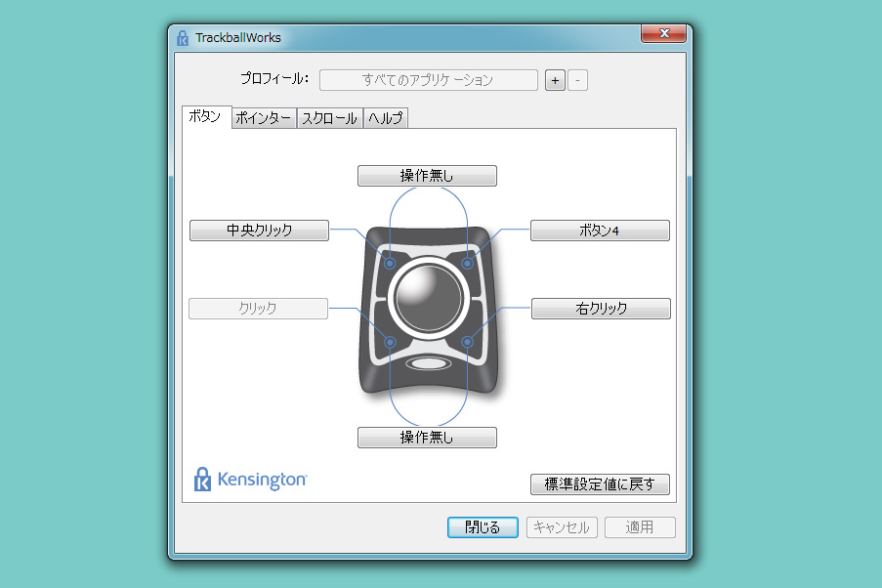This screenshot has width=882, height=588.
Task: Click the trackball ball in the device image
Action: 428,298
